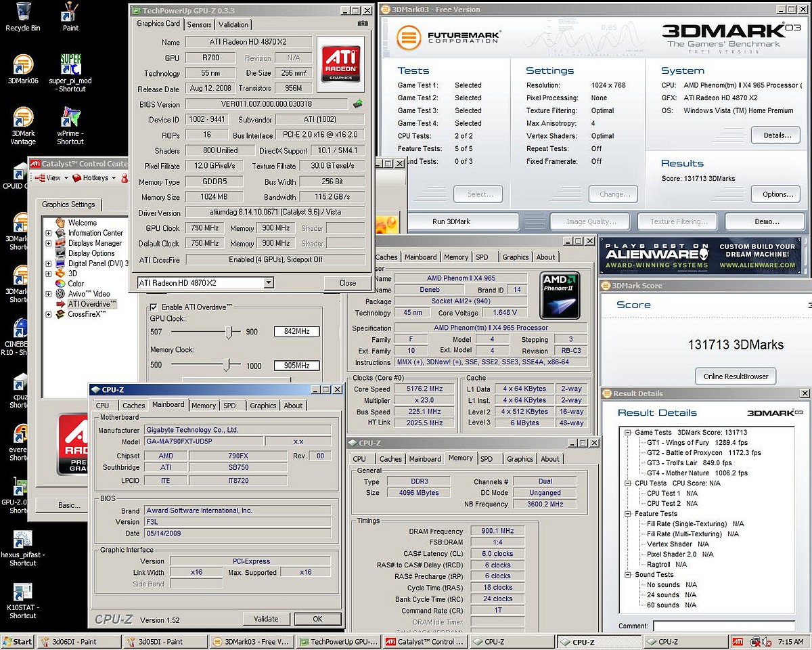Collapse the Game Tests results node

[x=628, y=432]
